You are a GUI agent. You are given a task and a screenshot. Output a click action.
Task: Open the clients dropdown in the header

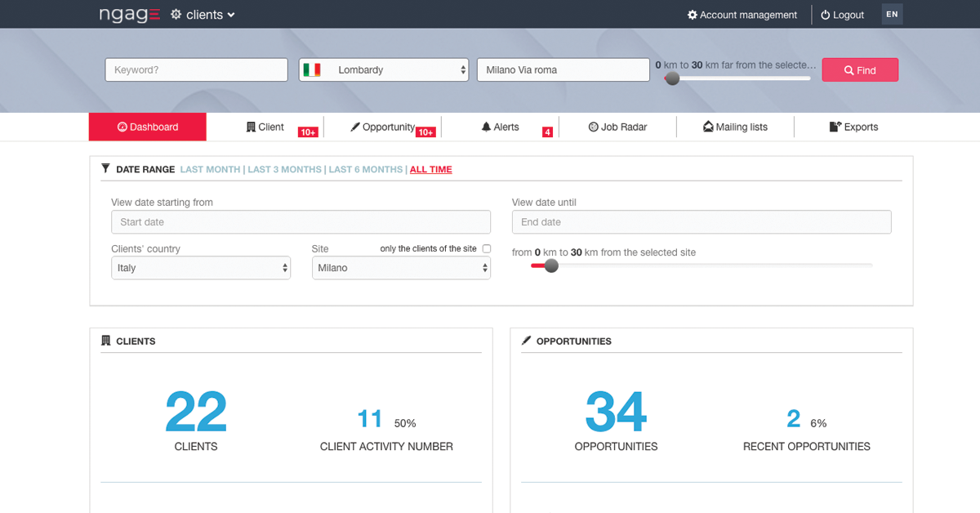[203, 14]
